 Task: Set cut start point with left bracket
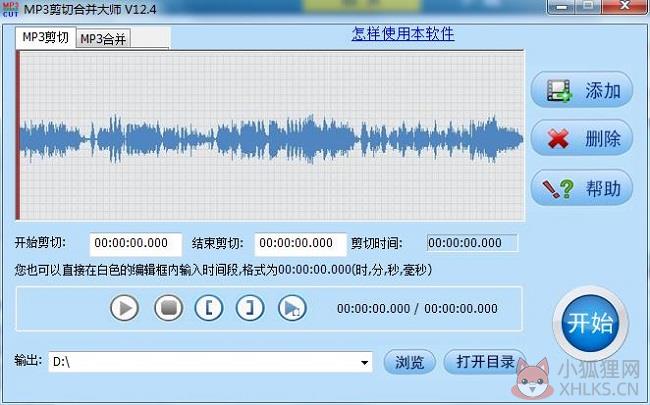(x=209, y=308)
